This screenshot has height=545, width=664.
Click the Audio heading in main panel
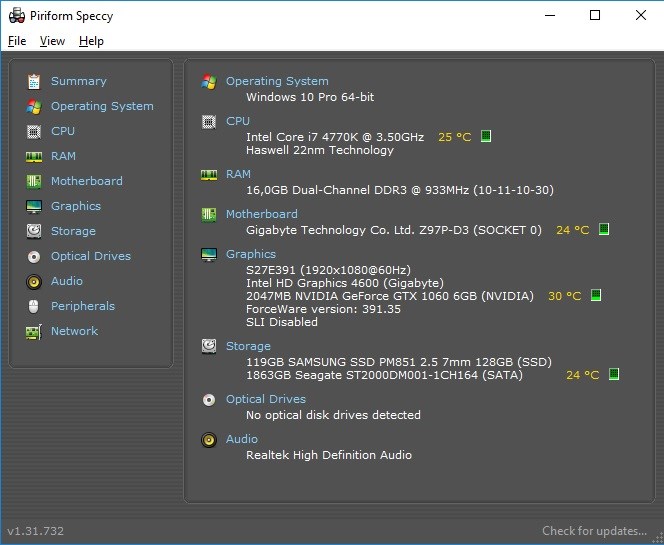pyautogui.click(x=241, y=439)
